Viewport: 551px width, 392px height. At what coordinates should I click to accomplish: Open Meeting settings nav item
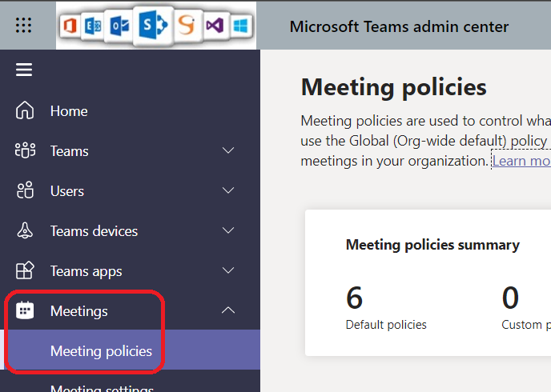tap(102, 388)
